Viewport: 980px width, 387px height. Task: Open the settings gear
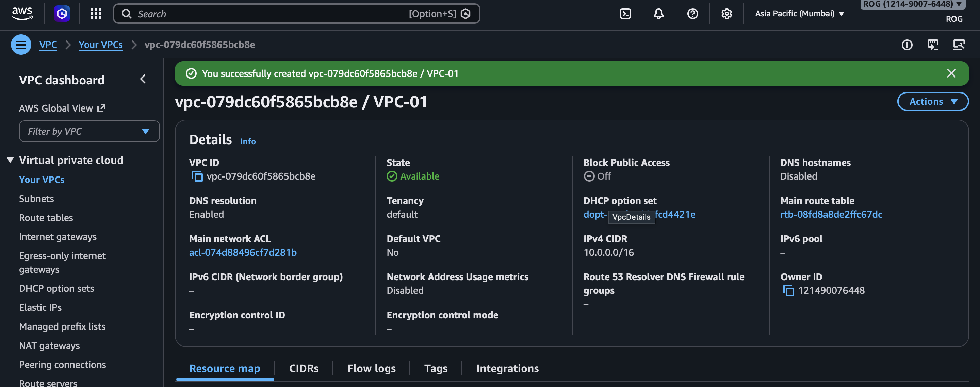[726, 14]
